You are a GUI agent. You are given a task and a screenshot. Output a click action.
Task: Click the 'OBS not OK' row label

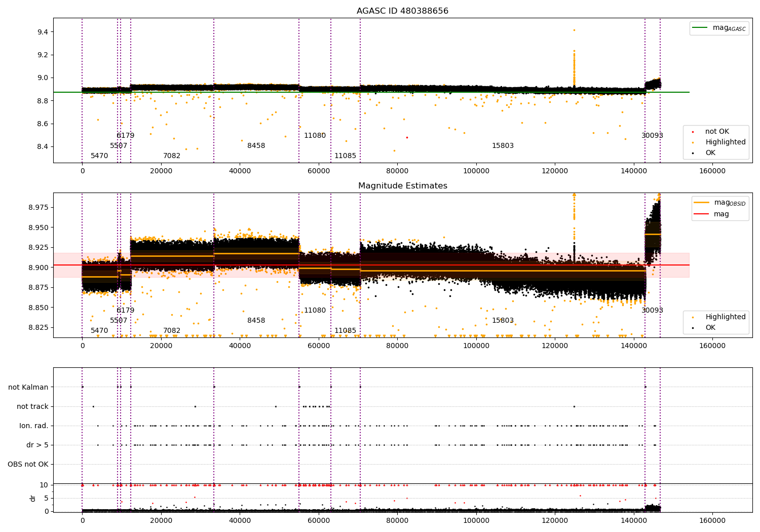[28, 465]
